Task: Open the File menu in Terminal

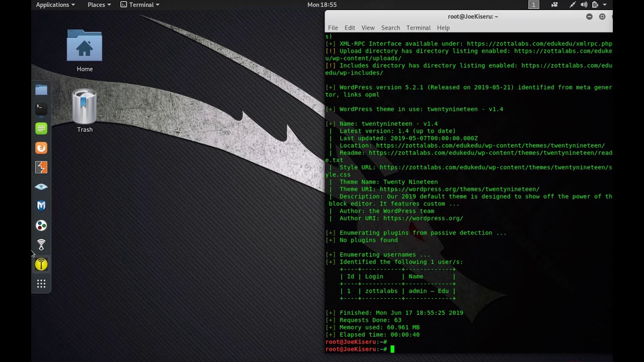Action: tap(333, 28)
